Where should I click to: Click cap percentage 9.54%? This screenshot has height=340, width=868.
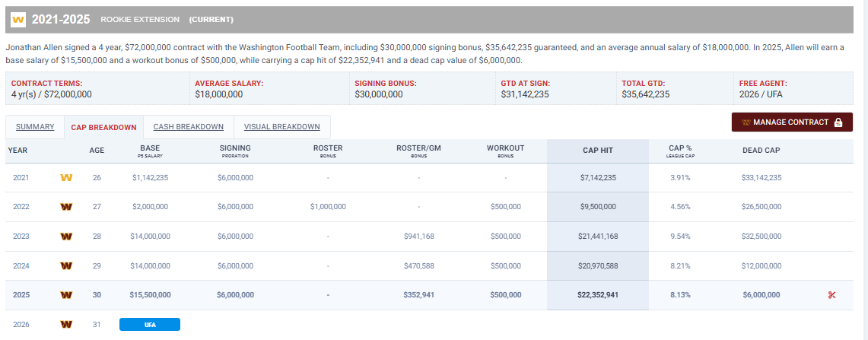coord(680,237)
